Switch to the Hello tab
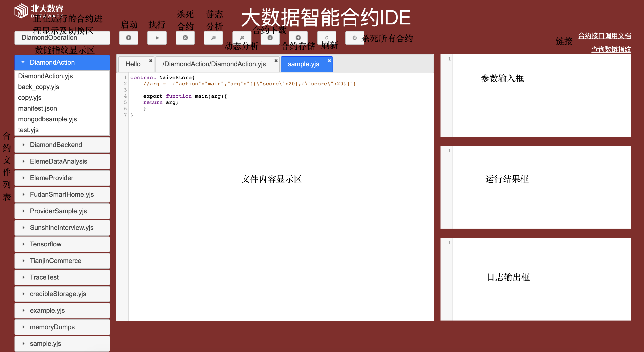644x352 pixels. (133, 64)
